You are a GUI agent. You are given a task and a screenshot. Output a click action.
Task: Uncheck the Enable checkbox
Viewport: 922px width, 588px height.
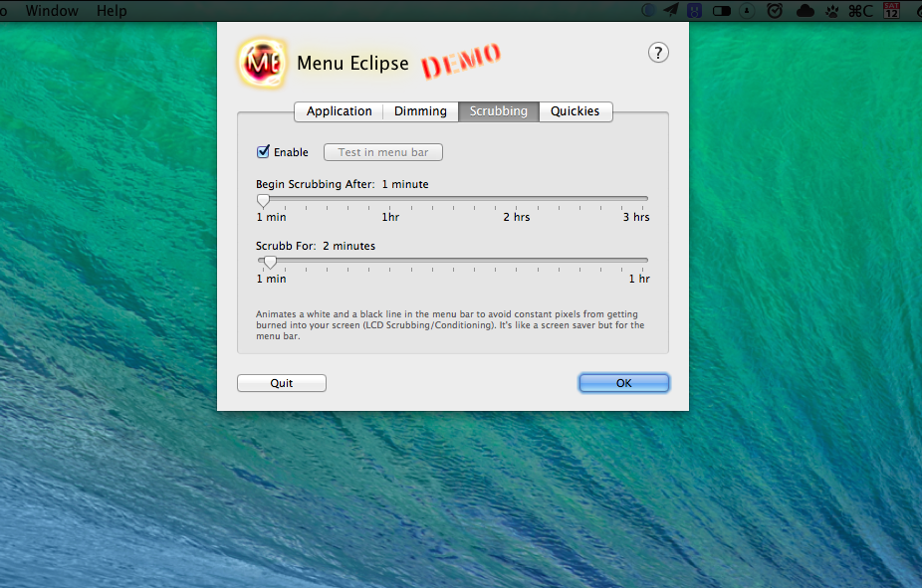click(x=264, y=151)
